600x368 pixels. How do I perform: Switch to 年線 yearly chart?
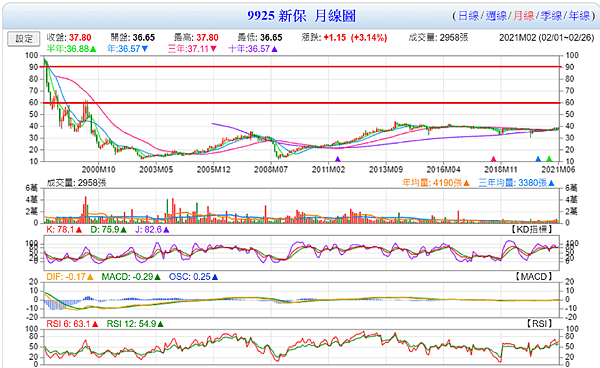(x=579, y=16)
